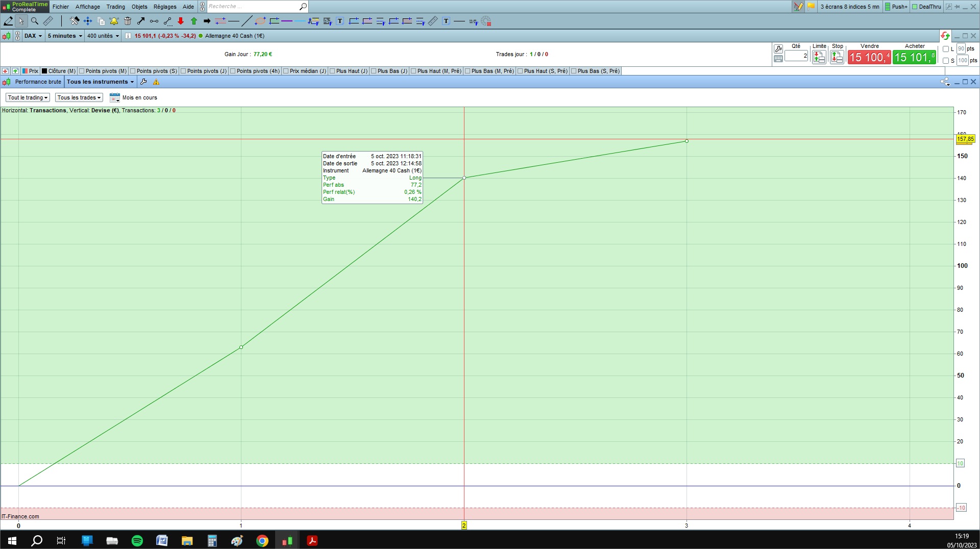Open the 5 minutes timeframe dropdown
The image size is (980, 549).
(65, 36)
